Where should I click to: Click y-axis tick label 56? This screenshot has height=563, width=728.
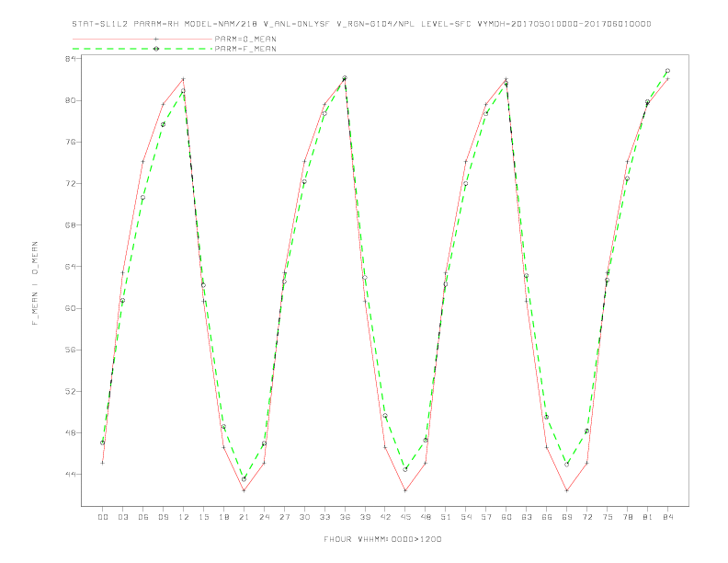[70, 350]
